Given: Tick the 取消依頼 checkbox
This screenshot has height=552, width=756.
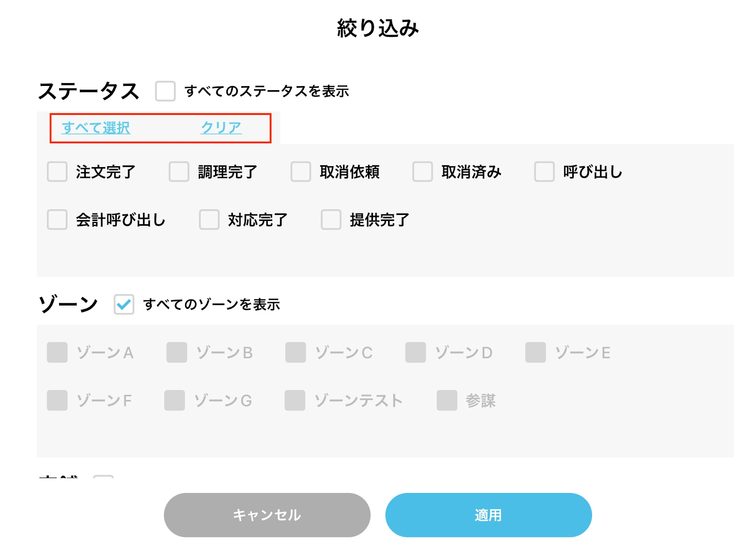Looking at the screenshot, I should pyautogui.click(x=301, y=172).
